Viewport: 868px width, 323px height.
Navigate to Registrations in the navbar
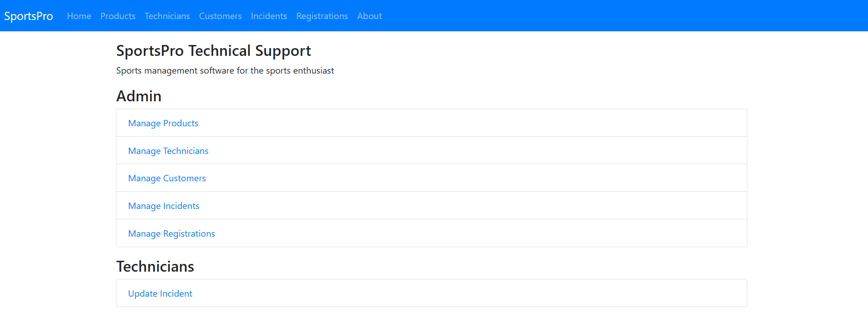tap(322, 16)
